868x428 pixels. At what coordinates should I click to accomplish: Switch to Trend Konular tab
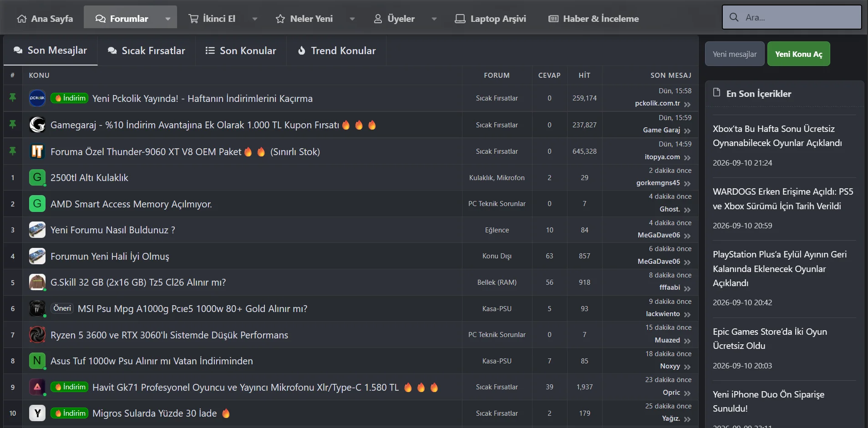(336, 50)
